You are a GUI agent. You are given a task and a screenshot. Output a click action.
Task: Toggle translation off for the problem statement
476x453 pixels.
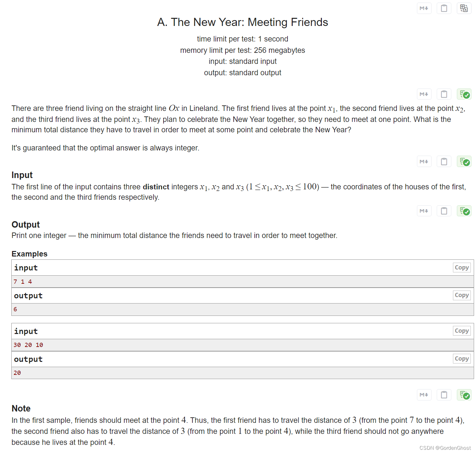[464, 94]
